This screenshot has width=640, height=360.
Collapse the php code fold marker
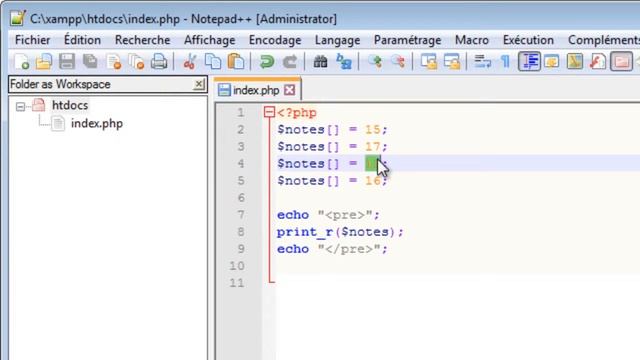(x=269, y=112)
